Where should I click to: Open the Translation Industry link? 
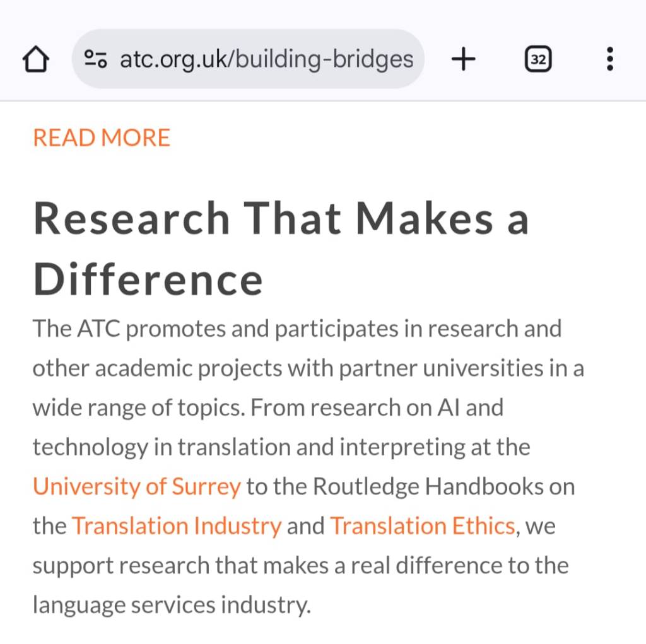(x=177, y=526)
